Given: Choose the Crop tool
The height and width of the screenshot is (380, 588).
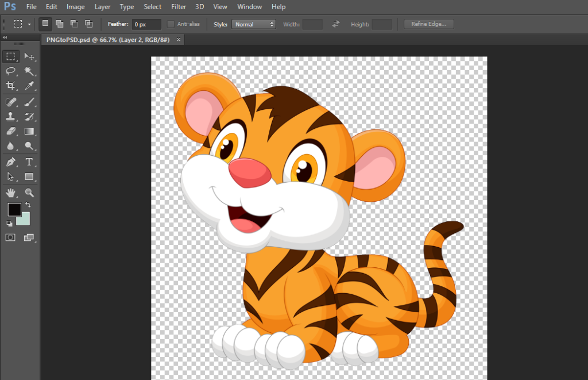Looking at the screenshot, I should [10, 86].
